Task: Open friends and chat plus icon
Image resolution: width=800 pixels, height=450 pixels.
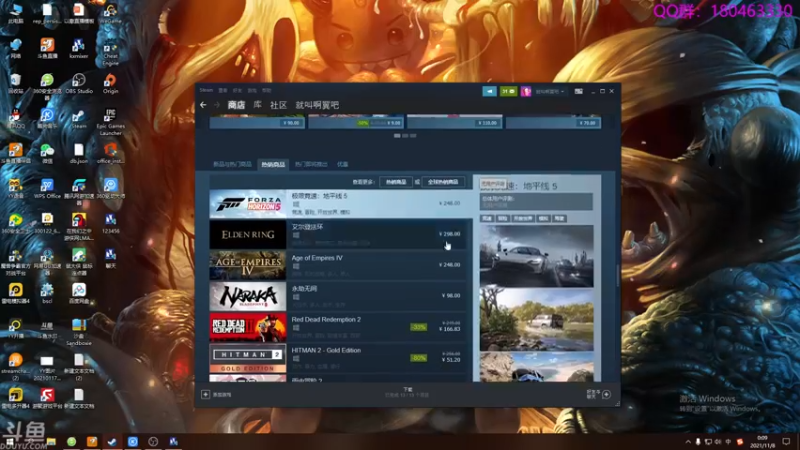Action: pos(606,394)
